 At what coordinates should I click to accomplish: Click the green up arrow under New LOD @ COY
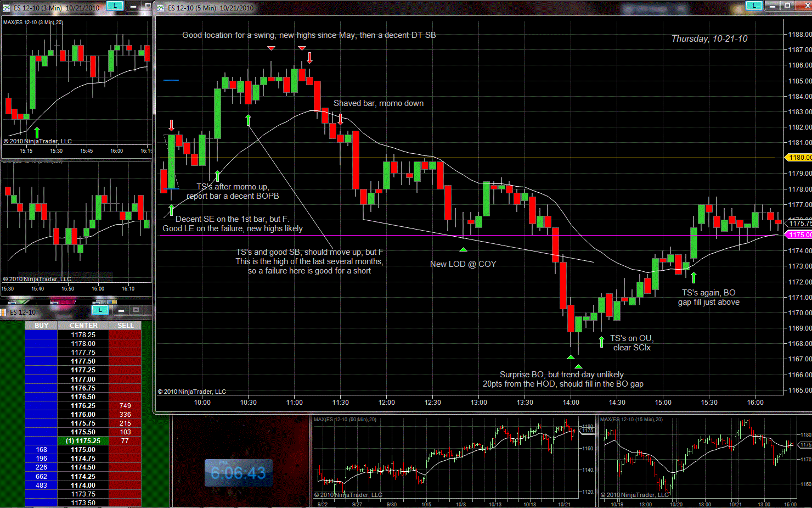[463, 250]
